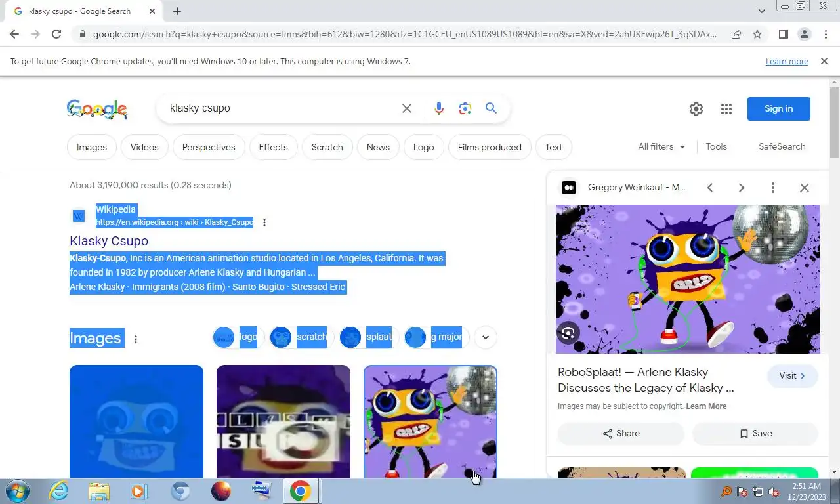840x504 pixels.
Task: Dismiss the Chrome update notification bar
Action: coord(824,61)
